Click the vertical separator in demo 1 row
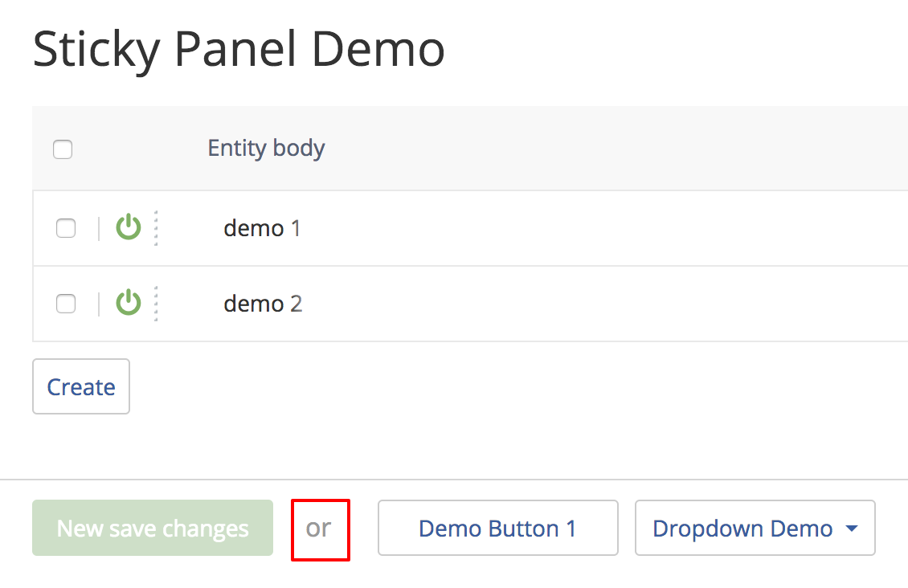 pyautogui.click(x=99, y=229)
